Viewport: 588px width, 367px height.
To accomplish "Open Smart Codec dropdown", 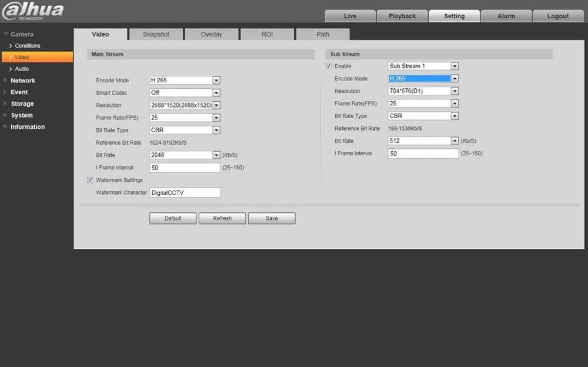I will point(185,93).
